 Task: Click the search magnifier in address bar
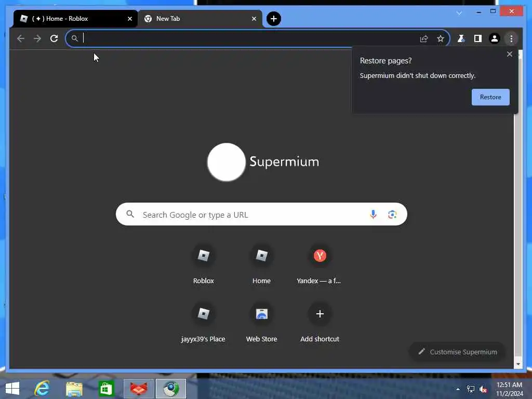pyautogui.click(x=75, y=38)
